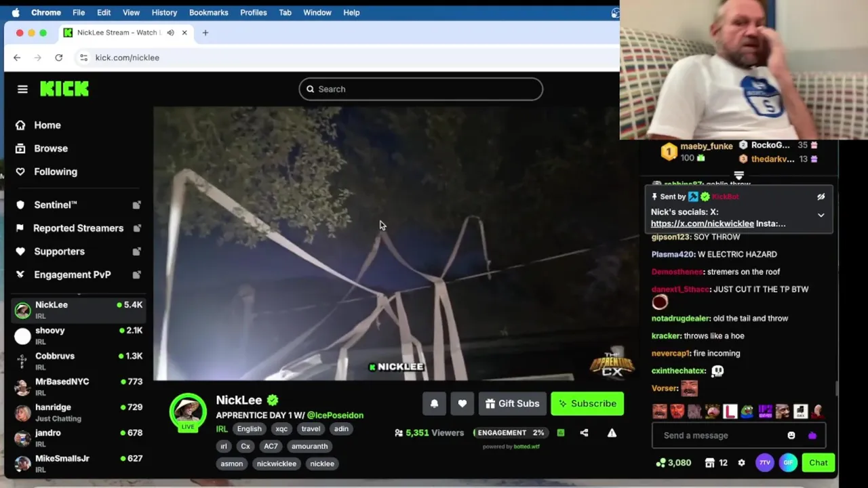Image resolution: width=868 pixels, height=488 pixels.
Task: Select the amouranth tag
Action: click(x=309, y=446)
